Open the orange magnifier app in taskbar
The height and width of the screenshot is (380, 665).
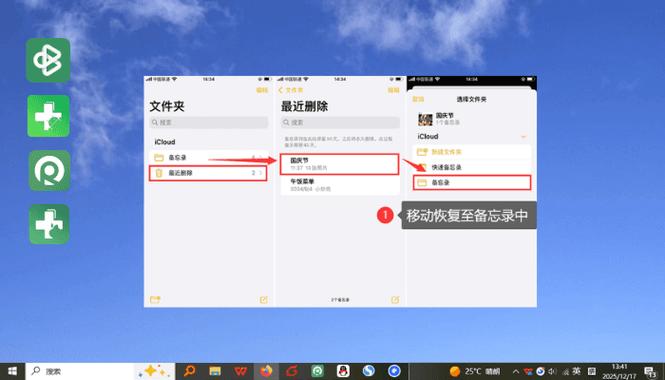(x=189, y=372)
